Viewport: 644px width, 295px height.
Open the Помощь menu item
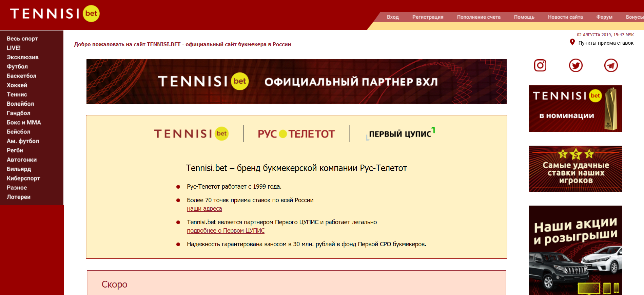524,17
